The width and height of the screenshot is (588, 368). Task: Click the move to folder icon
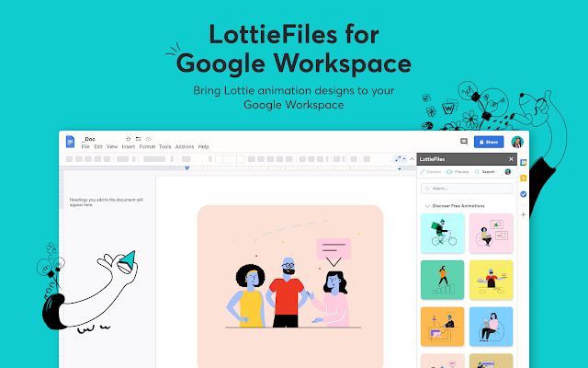click(139, 139)
